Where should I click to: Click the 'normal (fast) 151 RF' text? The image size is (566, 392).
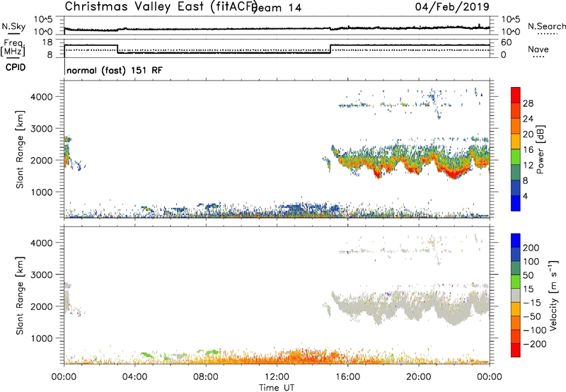[115, 70]
